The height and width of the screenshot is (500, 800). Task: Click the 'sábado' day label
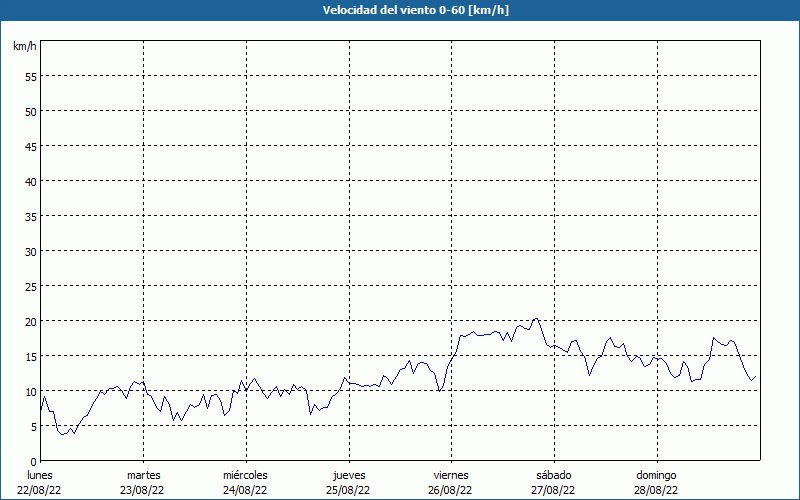[x=554, y=475]
